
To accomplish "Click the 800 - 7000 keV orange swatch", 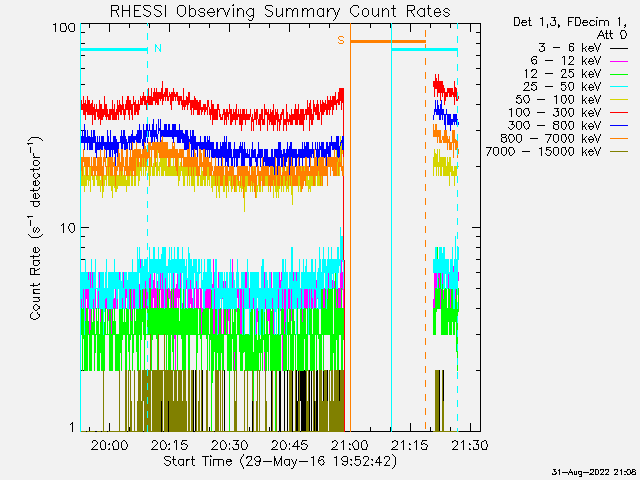I will pyautogui.click(x=620, y=138).
